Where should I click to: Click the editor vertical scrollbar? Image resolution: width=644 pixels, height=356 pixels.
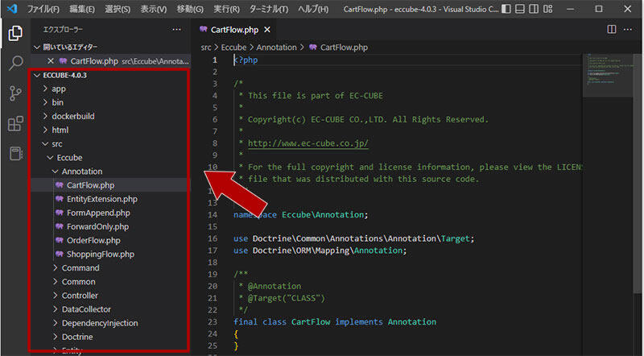tap(638, 172)
